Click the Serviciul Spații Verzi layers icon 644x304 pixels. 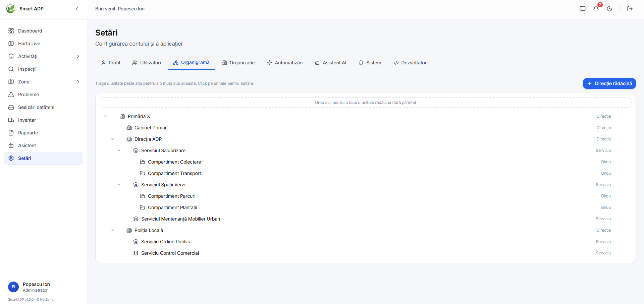(136, 185)
